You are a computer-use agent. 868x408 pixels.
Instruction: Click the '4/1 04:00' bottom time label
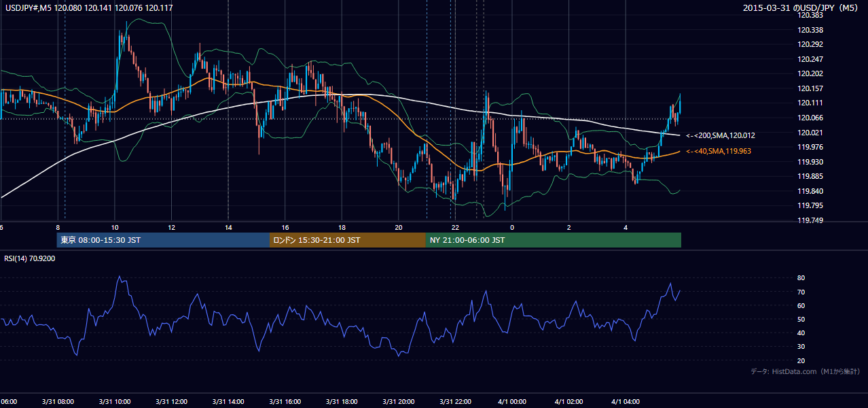pyautogui.click(x=626, y=401)
